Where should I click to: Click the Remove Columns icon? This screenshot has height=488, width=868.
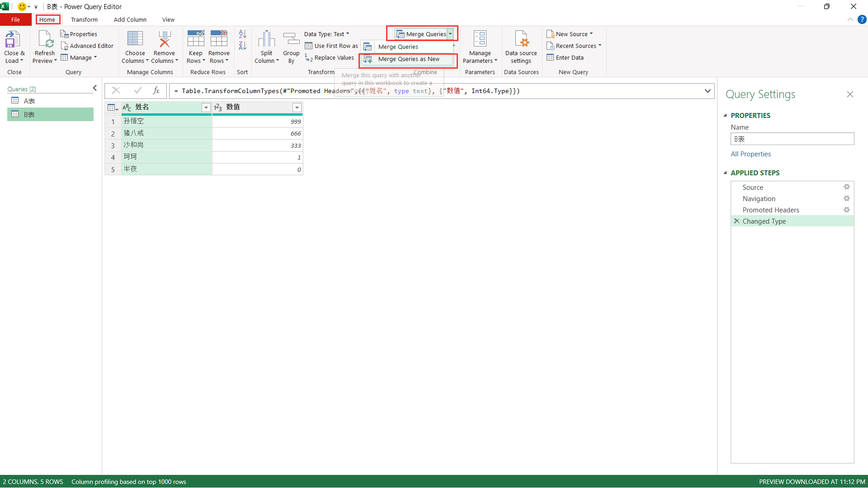(x=164, y=40)
